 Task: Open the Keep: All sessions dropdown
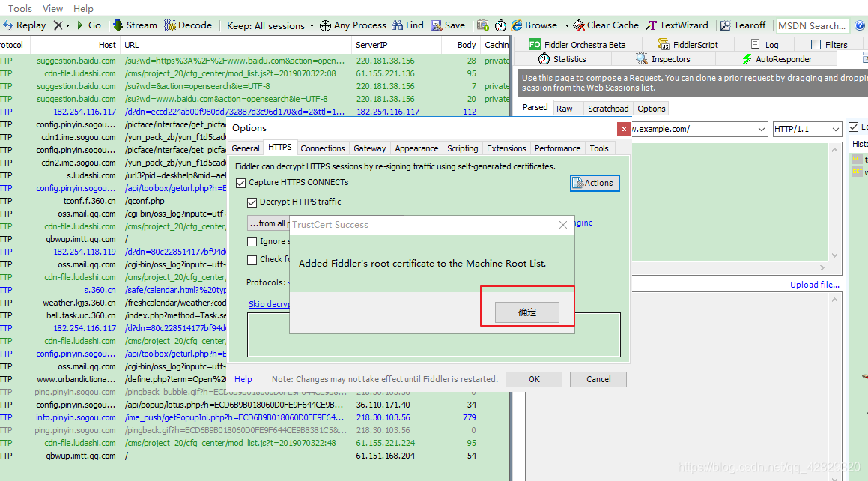tap(270, 26)
